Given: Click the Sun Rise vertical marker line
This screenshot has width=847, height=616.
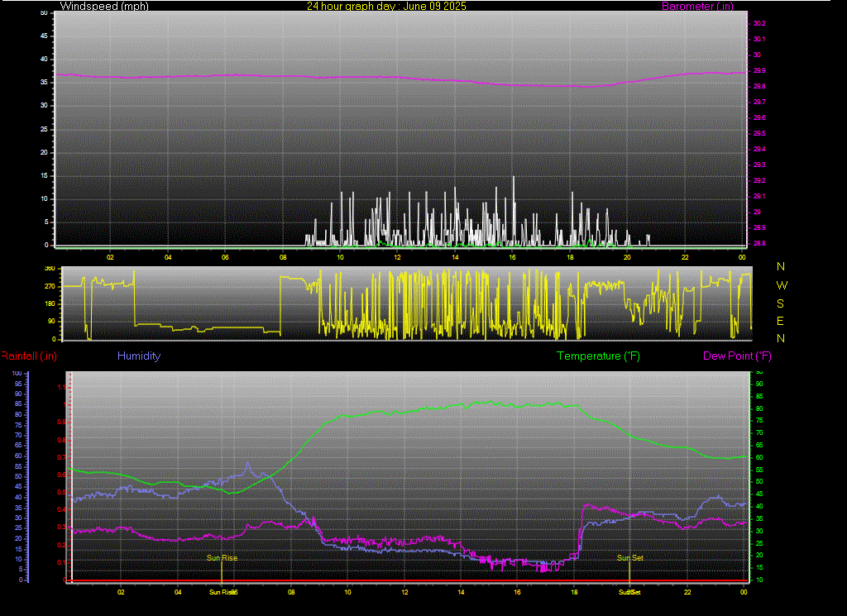Looking at the screenshot, I should pos(222,572).
